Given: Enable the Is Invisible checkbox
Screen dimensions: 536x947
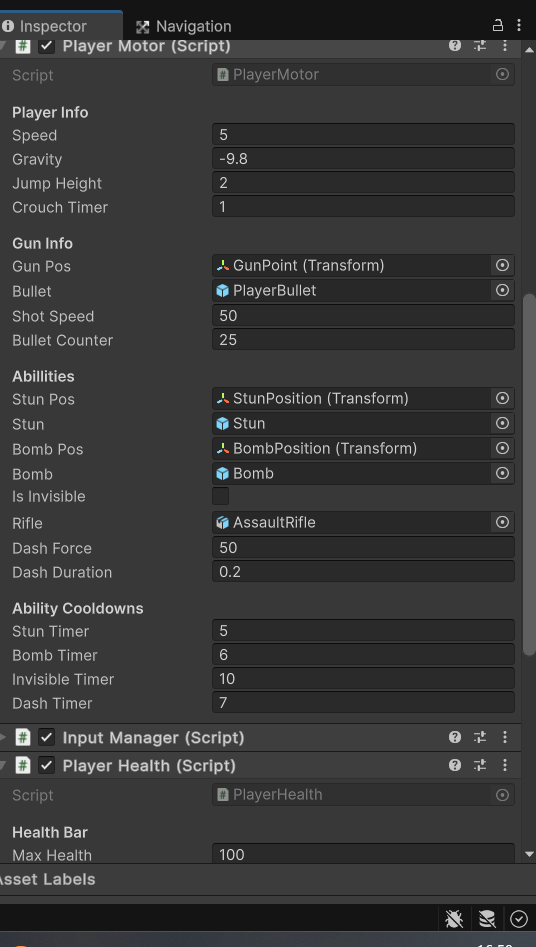Looking at the screenshot, I should coord(221,496).
